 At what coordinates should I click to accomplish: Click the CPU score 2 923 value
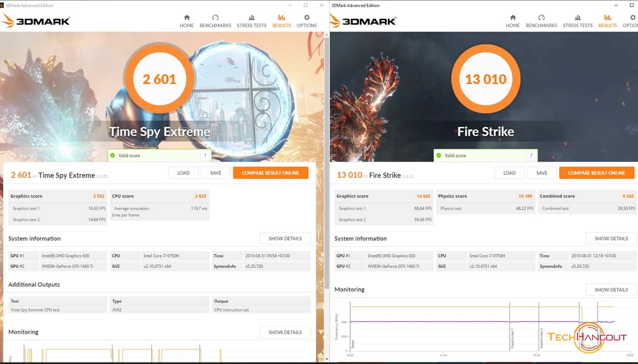point(200,196)
